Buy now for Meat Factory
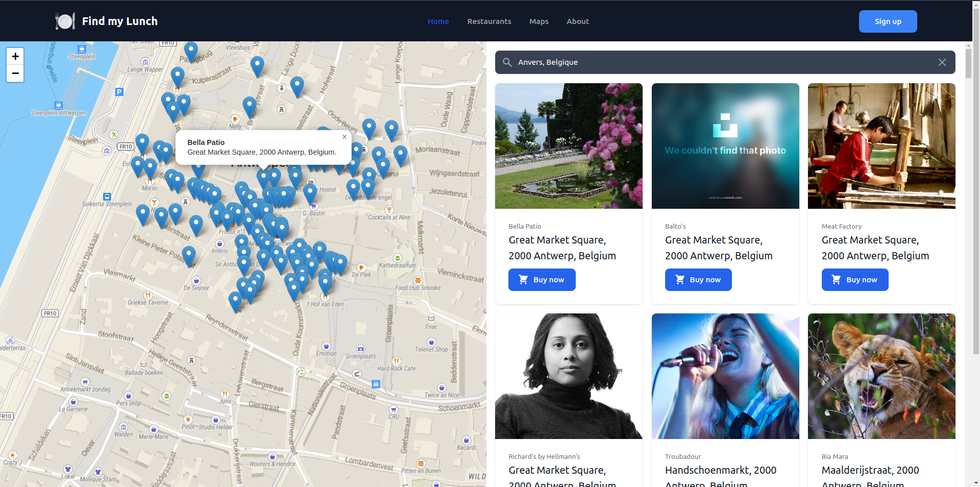 coord(855,280)
